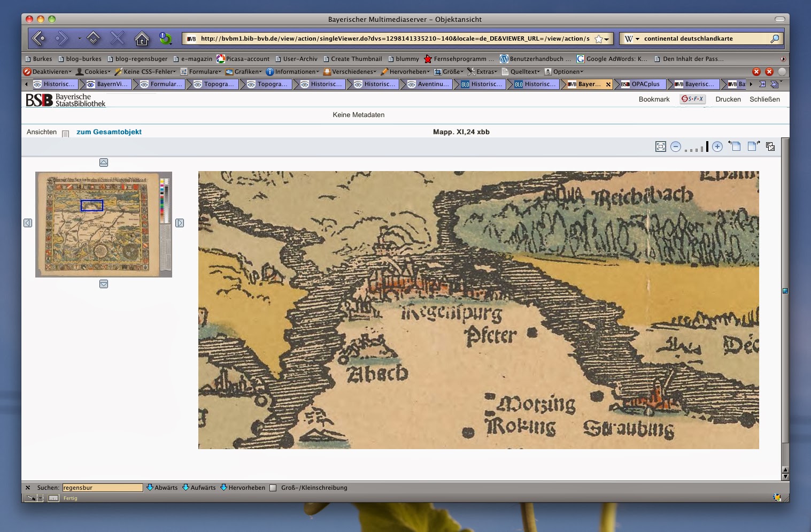Viewport: 811px width, 532px height.
Task: Open the Fernsehprogramm bookmark
Action: (x=459, y=59)
